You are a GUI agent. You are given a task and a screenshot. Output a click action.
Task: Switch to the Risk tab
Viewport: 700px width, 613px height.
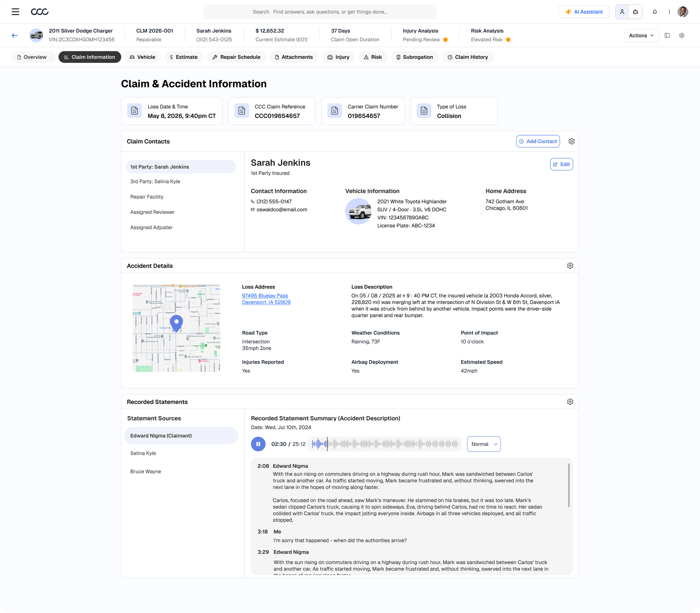[x=373, y=57]
